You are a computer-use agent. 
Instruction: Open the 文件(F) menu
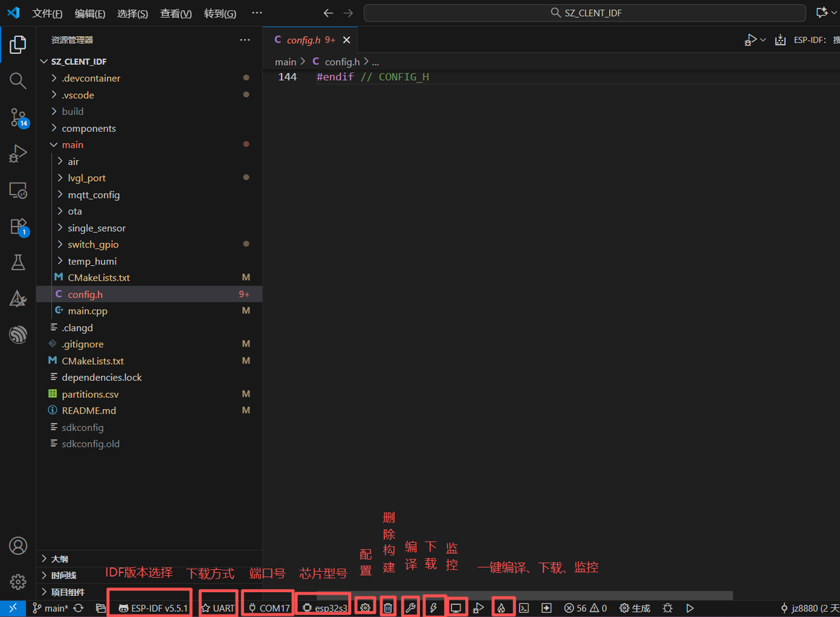[x=47, y=13]
